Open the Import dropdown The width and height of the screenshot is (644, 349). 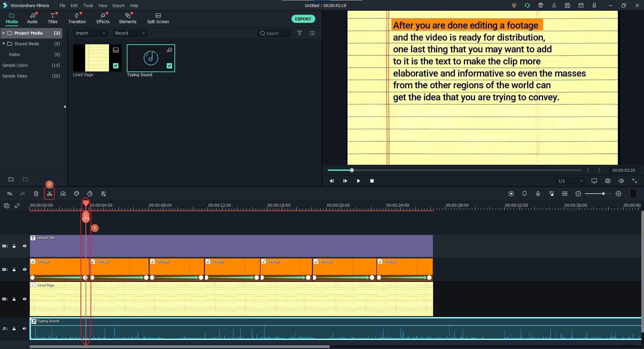coord(90,33)
